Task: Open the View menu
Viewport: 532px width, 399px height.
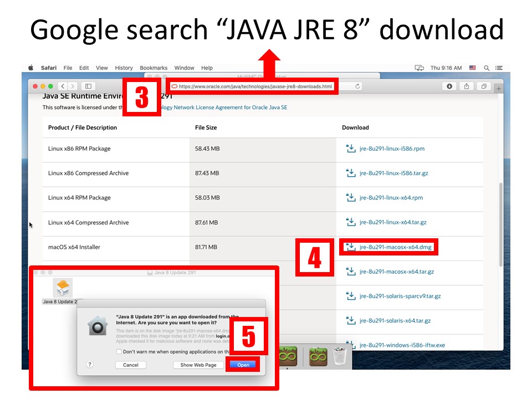Action: (x=102, y=68)
